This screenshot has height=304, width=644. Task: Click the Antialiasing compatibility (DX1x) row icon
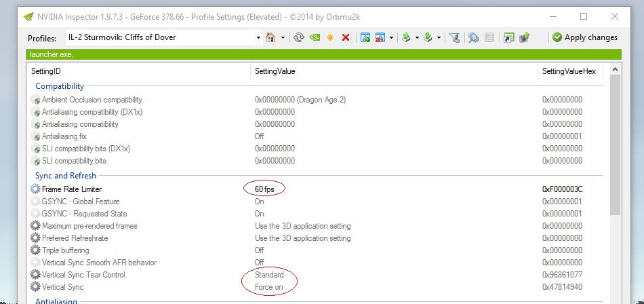36,112
